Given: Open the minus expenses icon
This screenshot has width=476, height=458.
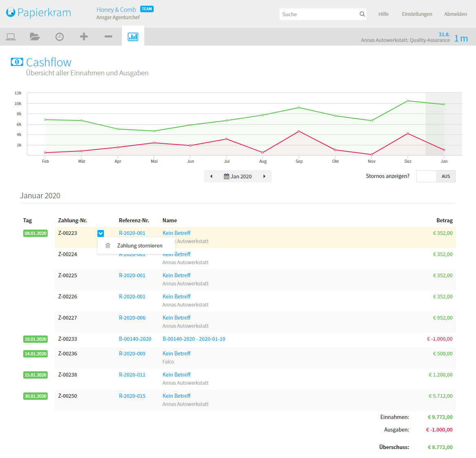Looking at the screenshot, I should click(108, 37).
